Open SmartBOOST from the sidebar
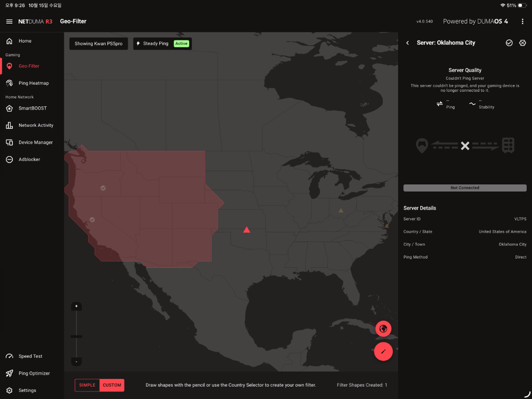 tap(32, 108)
